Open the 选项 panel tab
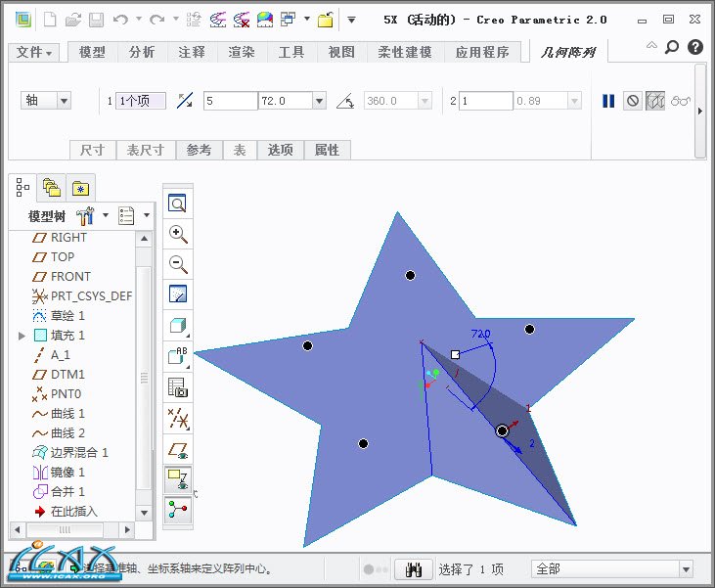This screenshot has height=588, width=715. (x=280, y=150)
